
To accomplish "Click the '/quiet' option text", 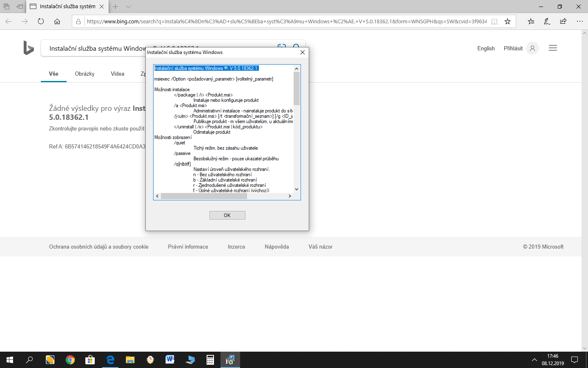I will click(180, 143).
